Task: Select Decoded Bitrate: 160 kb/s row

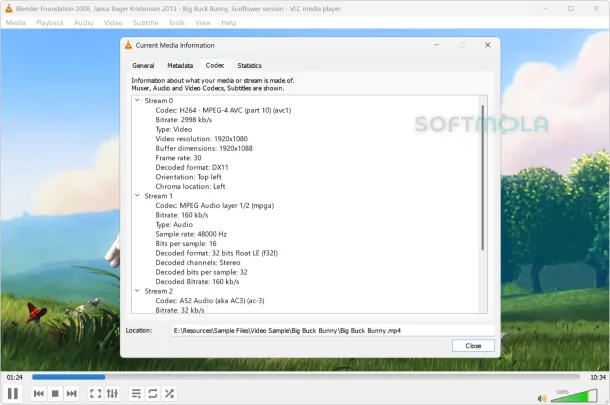Action: click(x=197, y=282)
